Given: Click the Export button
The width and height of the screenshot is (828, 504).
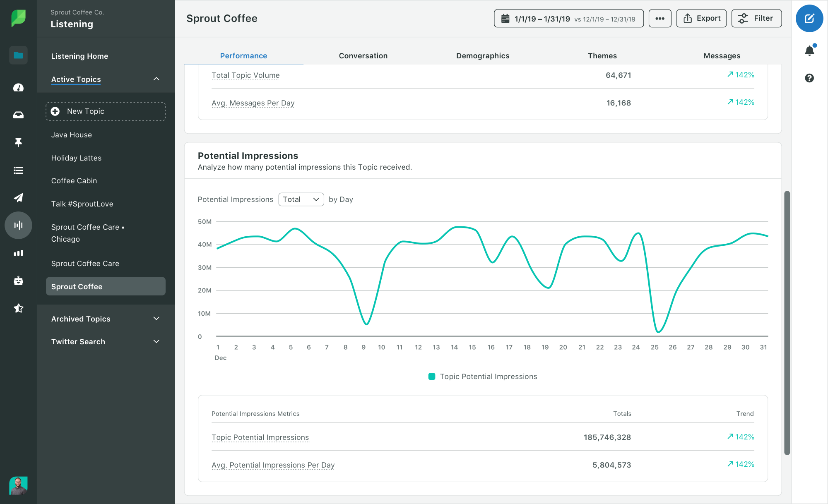Looking at the screenshot, I should coord(701,19).
